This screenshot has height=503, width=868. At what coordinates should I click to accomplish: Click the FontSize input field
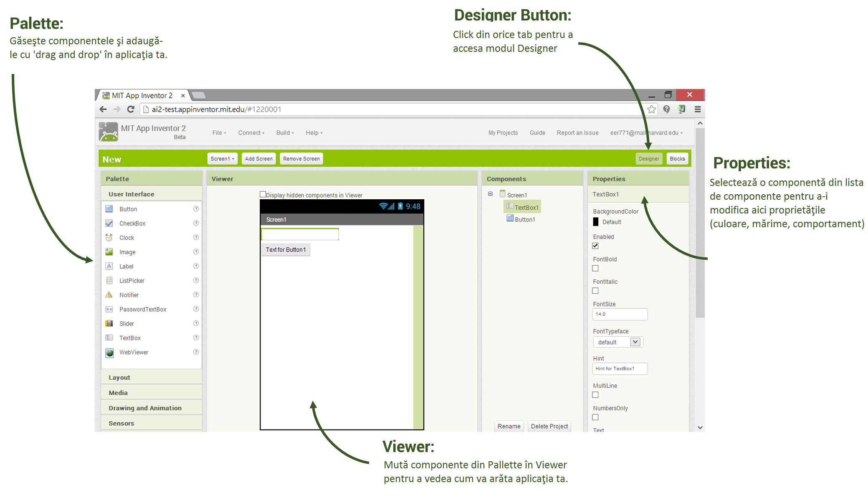click(x=620, y=314)
